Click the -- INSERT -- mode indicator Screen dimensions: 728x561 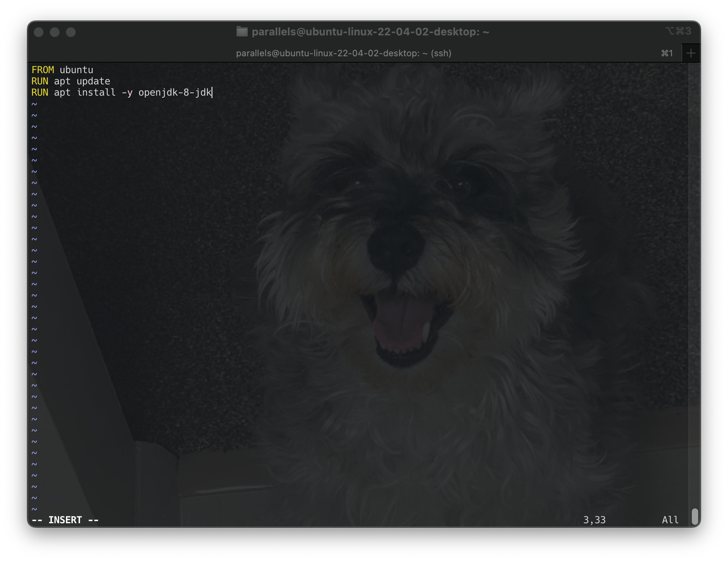coord(65,520)
